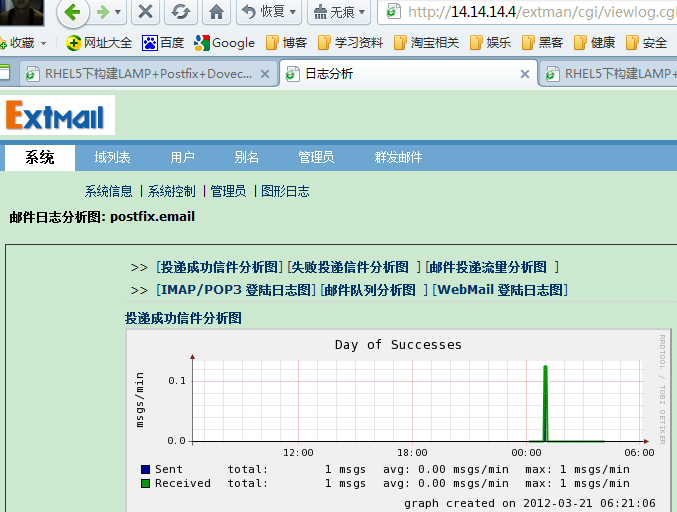Stop page loading with X button
This screenshot has height=512, width=677.
145,12
